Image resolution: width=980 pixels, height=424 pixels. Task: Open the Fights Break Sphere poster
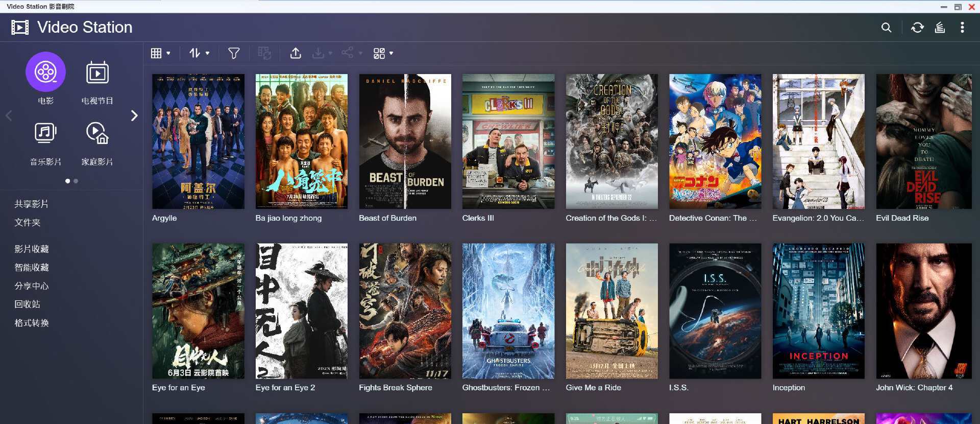click(x=405, y=311)
